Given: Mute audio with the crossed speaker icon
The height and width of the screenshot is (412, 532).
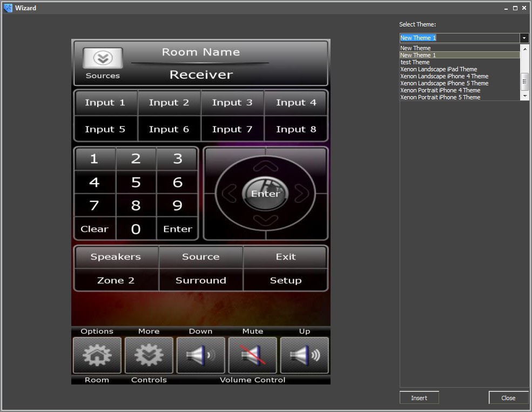Looking at the screenshot, I should pos(253,355).
